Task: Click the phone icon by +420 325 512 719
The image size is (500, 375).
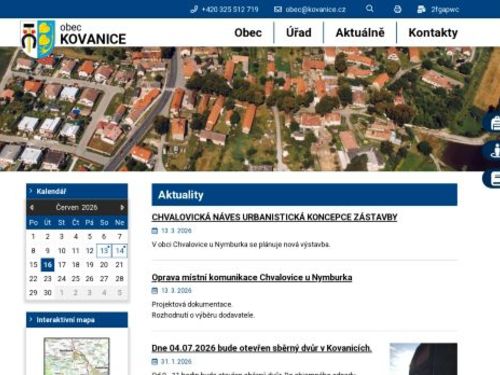Action: (194, 9)
